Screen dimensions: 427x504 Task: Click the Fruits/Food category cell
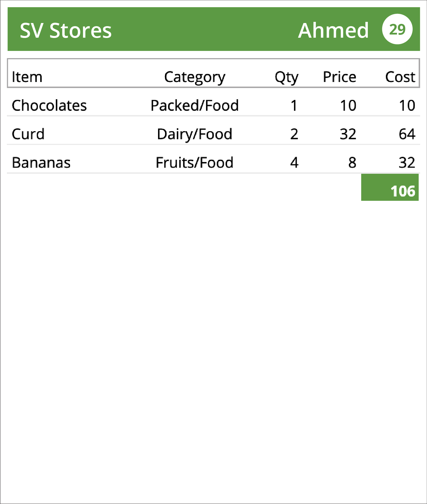195,163
